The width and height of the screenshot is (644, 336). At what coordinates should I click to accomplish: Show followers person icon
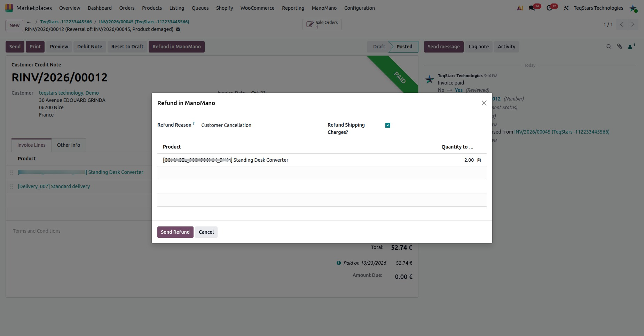pyautogui.click(x=631, y=47)
